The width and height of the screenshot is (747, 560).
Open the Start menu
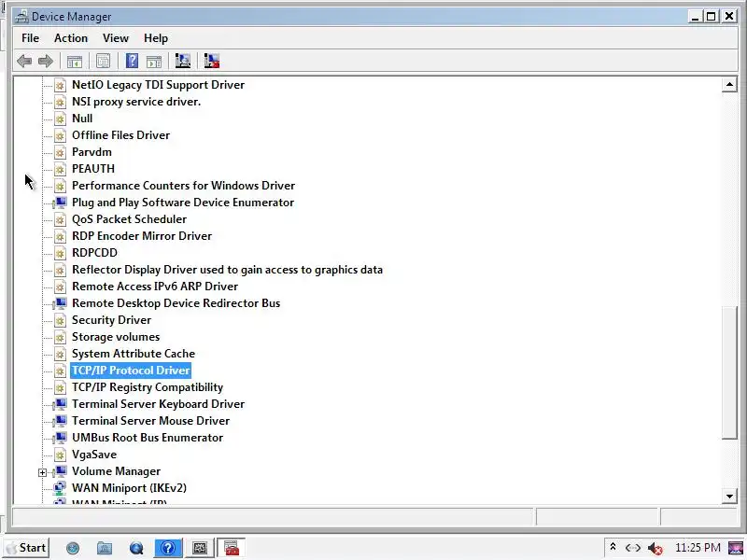tap(27, 548)
